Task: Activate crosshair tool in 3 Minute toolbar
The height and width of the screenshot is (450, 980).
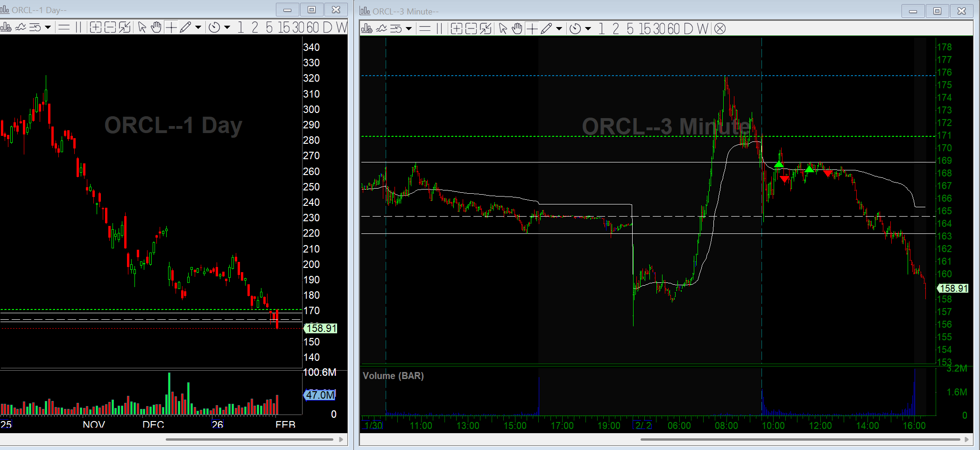Action: tap(532, 28)
